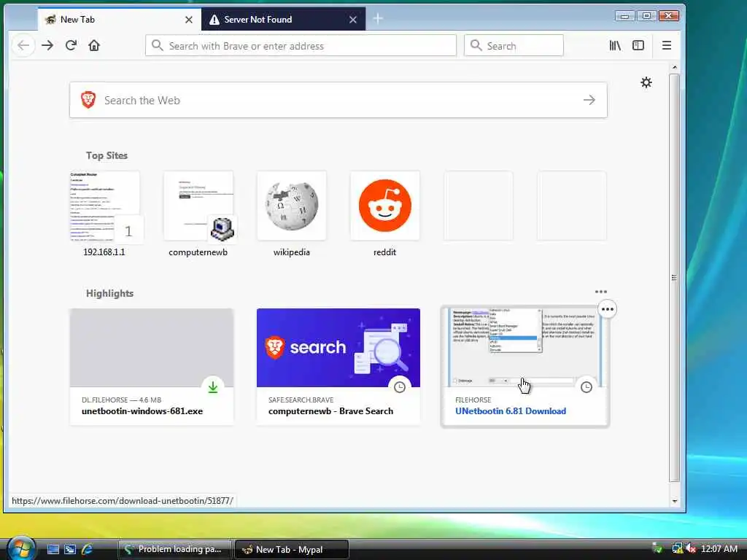Open UNetbootin card context menu dots
Screen dimensions: 747x560
pyautogui.click(x=608, y=309)
